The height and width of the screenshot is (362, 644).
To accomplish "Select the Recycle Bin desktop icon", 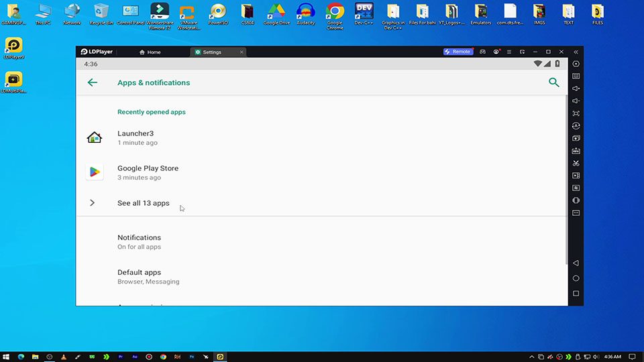I will (x=101, y=14).
